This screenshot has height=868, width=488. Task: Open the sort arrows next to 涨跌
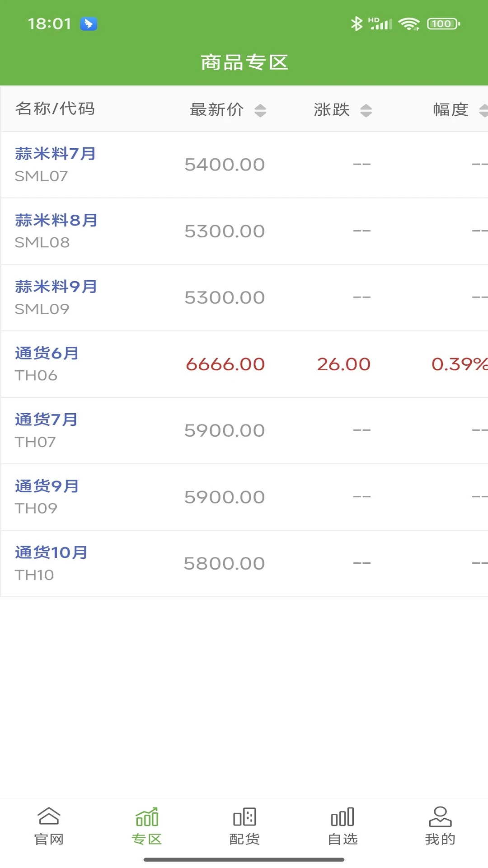[366, 109]
